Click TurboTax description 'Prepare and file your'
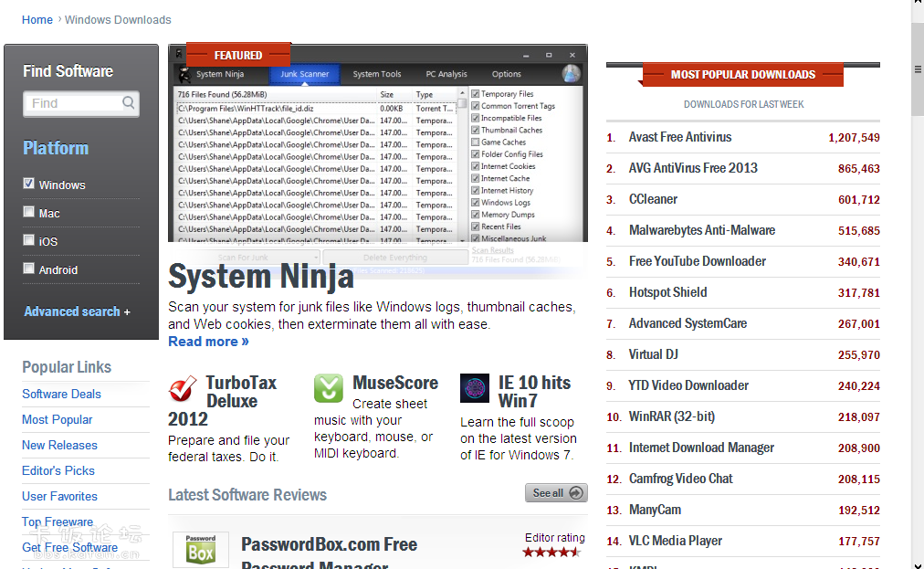Image resolution: width=924 pixels, height=569 pixels. [x=228, y=440]
